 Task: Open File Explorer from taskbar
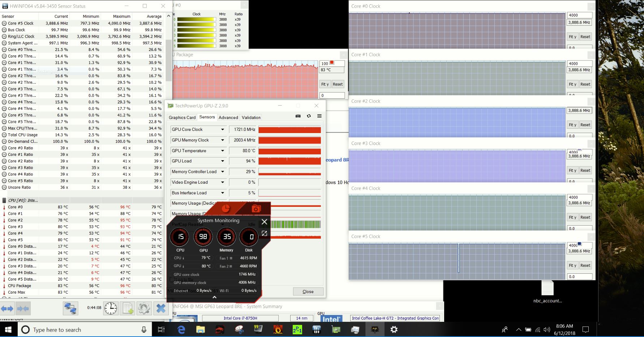[x=200, y=329]
